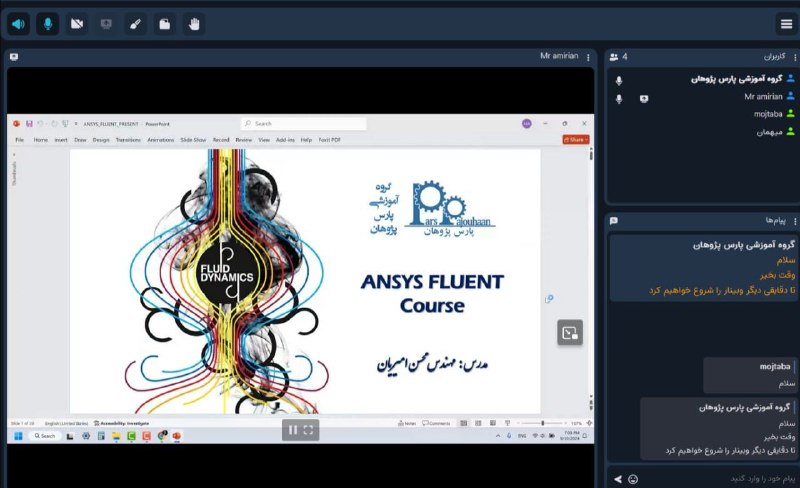Open the whiteboard brush tool

pos(135,24)
